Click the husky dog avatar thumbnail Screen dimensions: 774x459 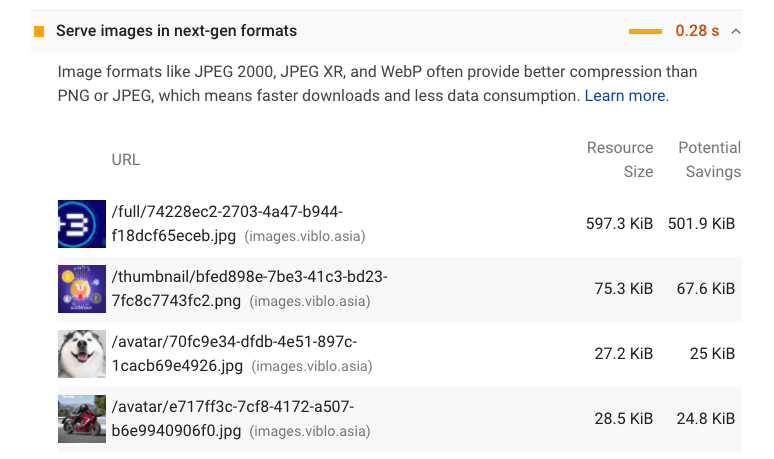[82, 354]
